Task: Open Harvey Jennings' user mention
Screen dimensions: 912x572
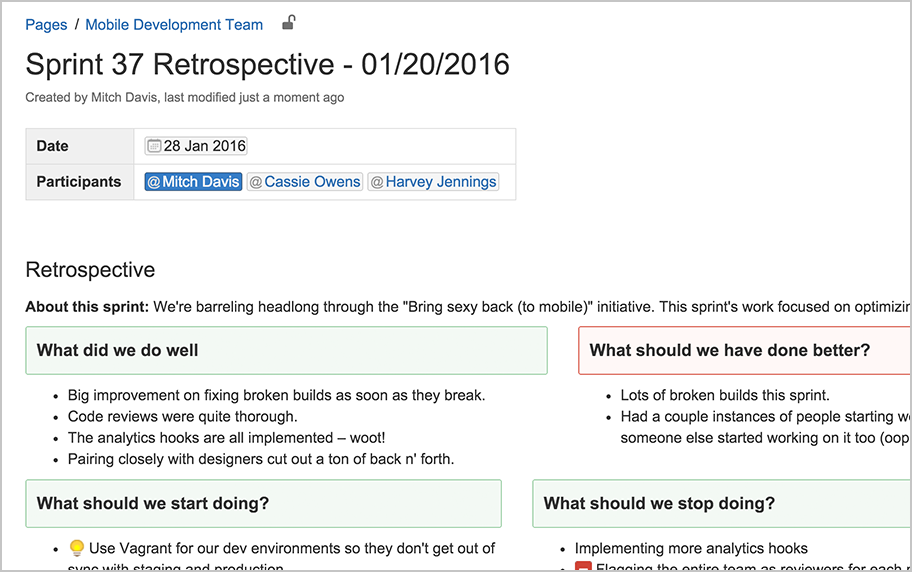Action: coord(433,182)
